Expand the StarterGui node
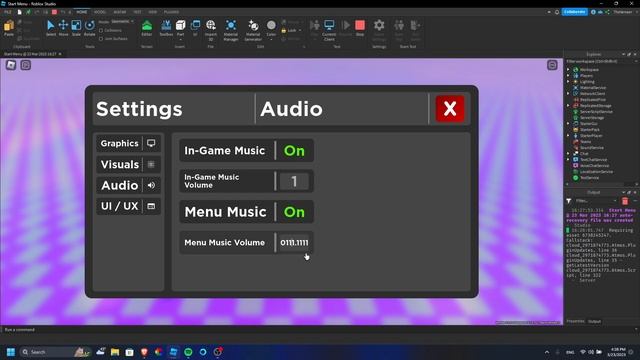 coord(568,123)
